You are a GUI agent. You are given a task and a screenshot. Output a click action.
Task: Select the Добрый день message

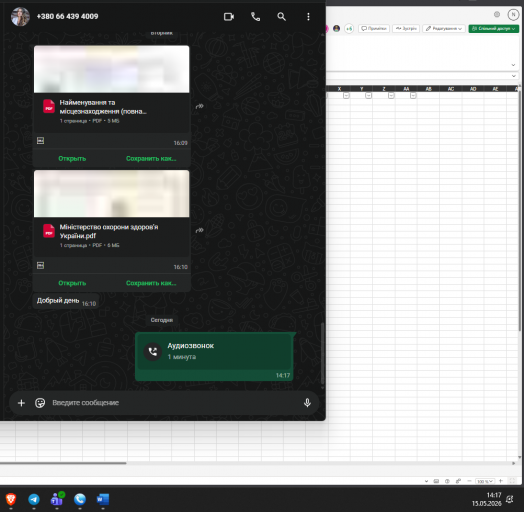(x=66, y=301)
